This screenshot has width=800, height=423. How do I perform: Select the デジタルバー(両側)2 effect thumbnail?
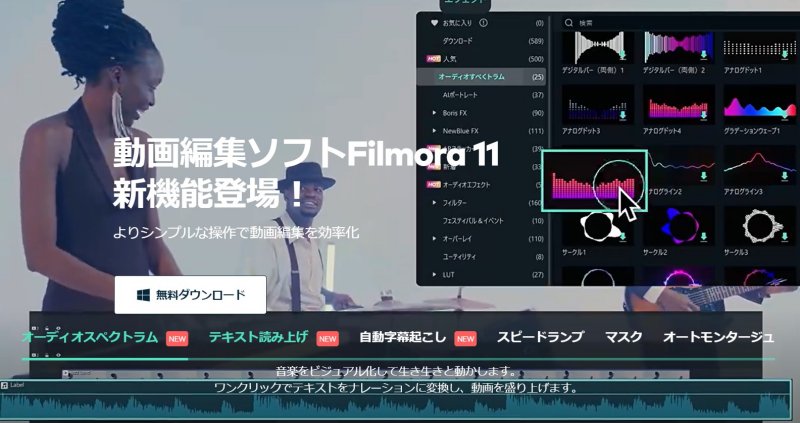coord(679,47)
